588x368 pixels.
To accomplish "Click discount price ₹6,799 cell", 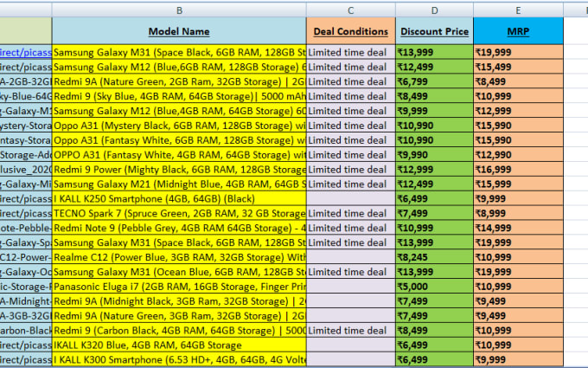I will 434,81.
